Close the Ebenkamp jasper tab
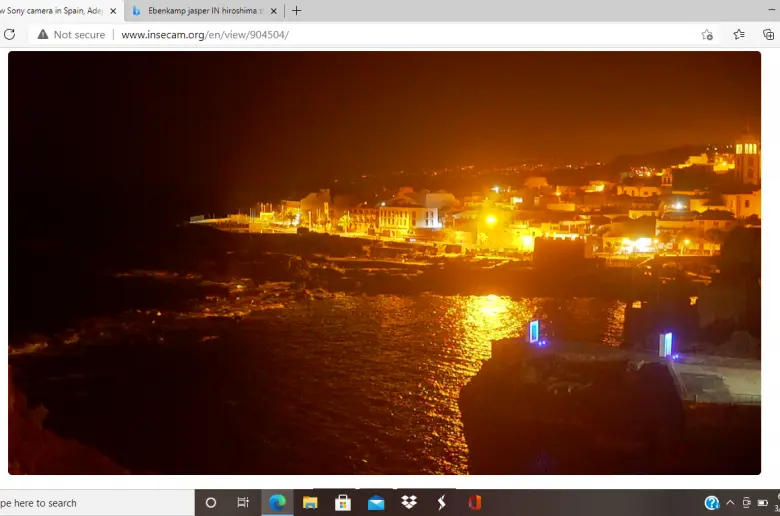 click(274, 11)
